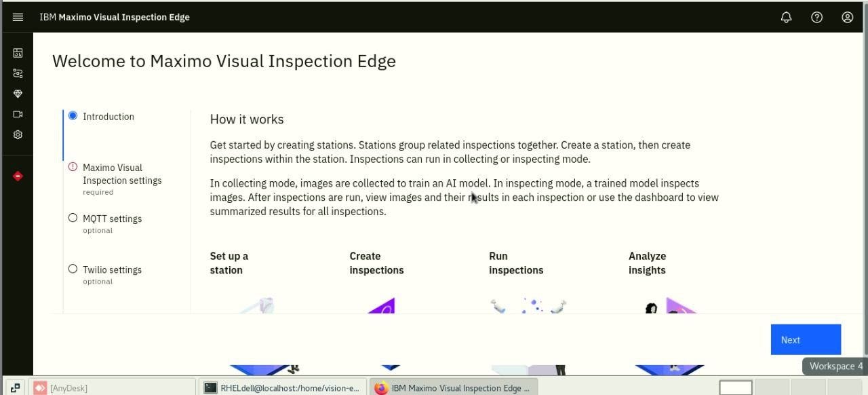Click the AnyDesk icon in the taskbar
This screenshot has width=868, height=395.
pos(40,388)
